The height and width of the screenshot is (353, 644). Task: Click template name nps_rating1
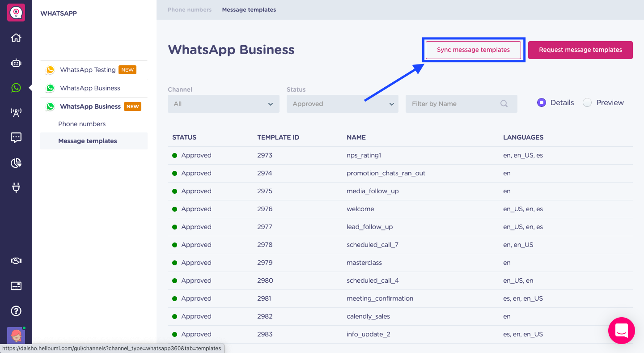pos(364,155)
